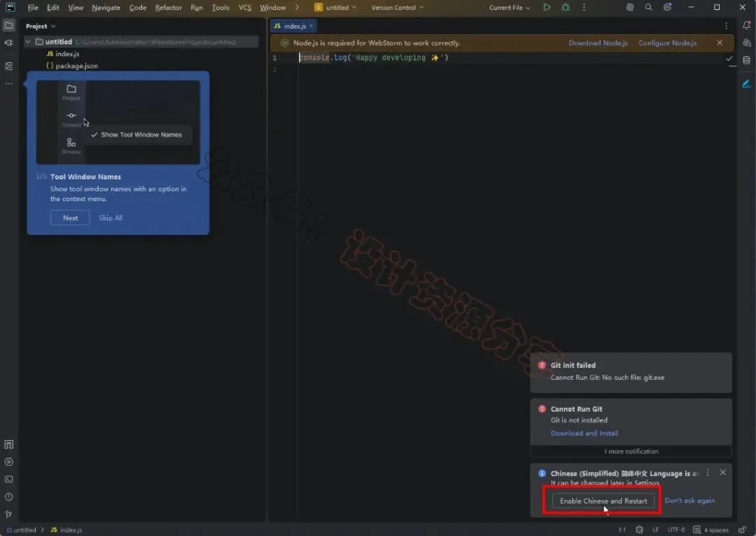This screenshot has width=756, height=536.
Task: Close the index.js editor tab
Action: pyautogui.click(x=311, y=26)
